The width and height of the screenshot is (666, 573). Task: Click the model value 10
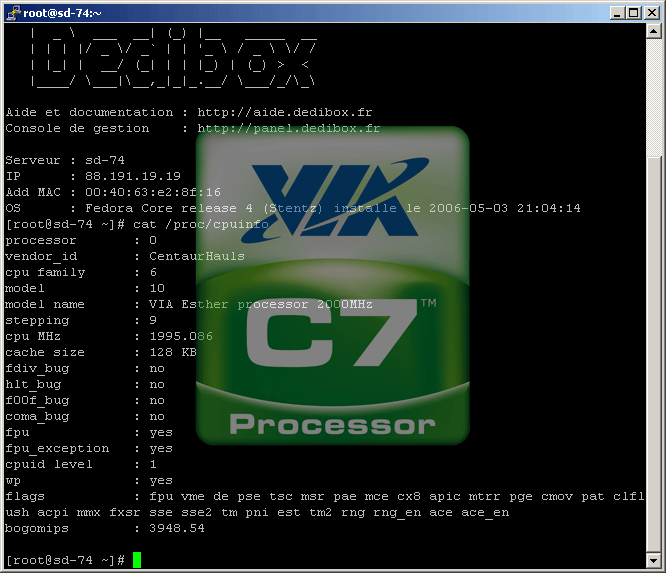157,288
